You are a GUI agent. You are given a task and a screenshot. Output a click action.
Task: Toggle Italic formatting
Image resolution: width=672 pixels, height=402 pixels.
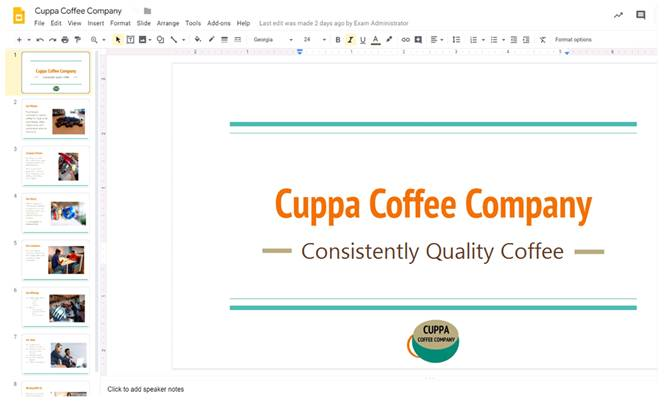(350, 40)
